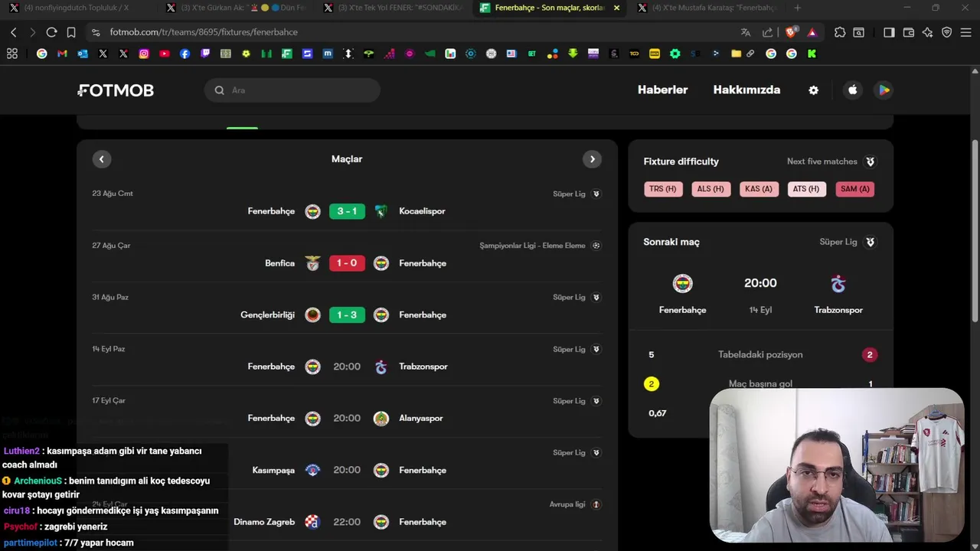
Task: Open a new browser tab
Action: pos(797,8)
